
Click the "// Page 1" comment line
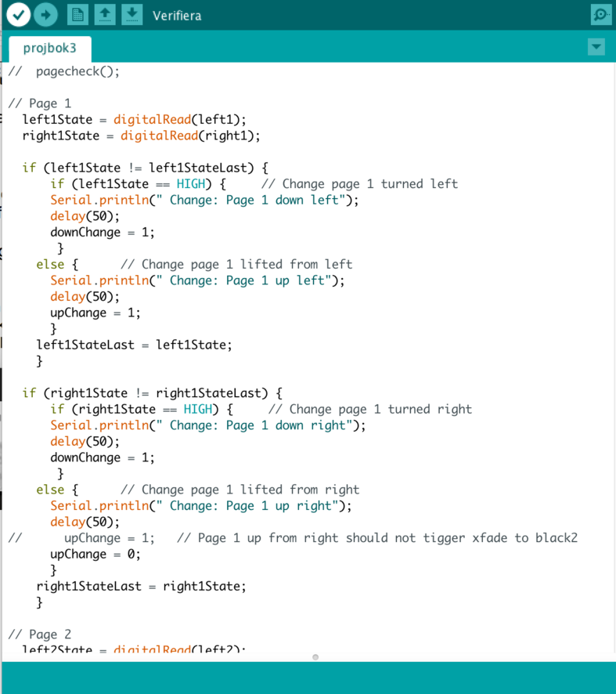(39, 103)
